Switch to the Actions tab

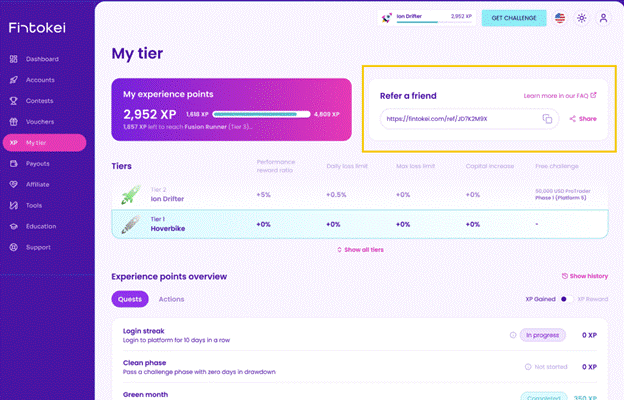pyautogui.click(x=171, y=298)
